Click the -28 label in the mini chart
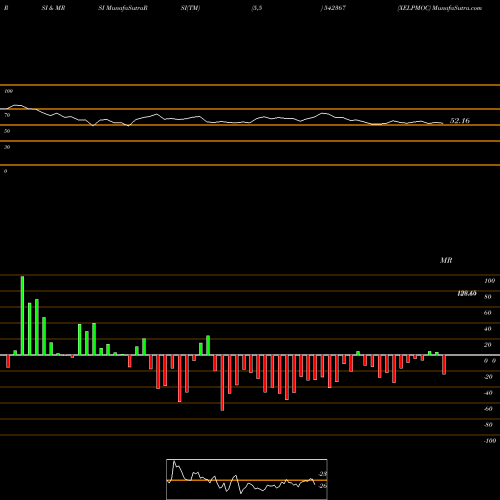500x500 pixels. pyautogui.click(x=323, y=474)
